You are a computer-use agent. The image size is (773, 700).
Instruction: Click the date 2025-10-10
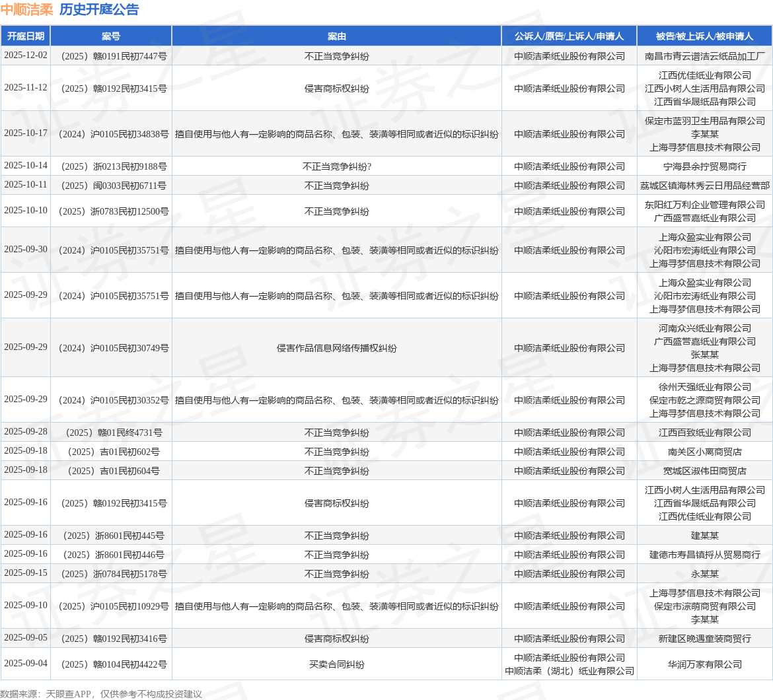26,211
